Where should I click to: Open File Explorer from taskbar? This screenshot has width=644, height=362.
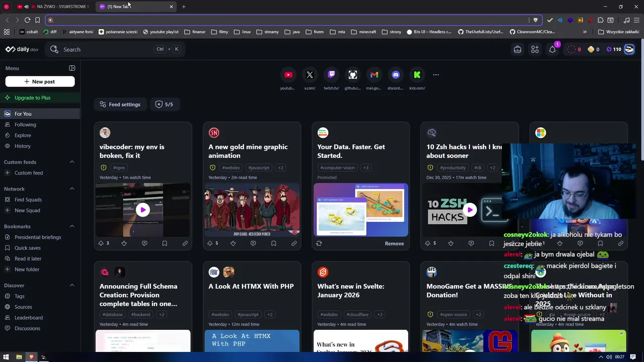(19, 357)
